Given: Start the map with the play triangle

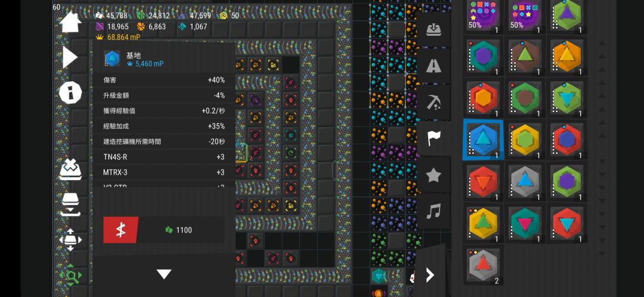Looking at the screenshot, I should [70, 57].
